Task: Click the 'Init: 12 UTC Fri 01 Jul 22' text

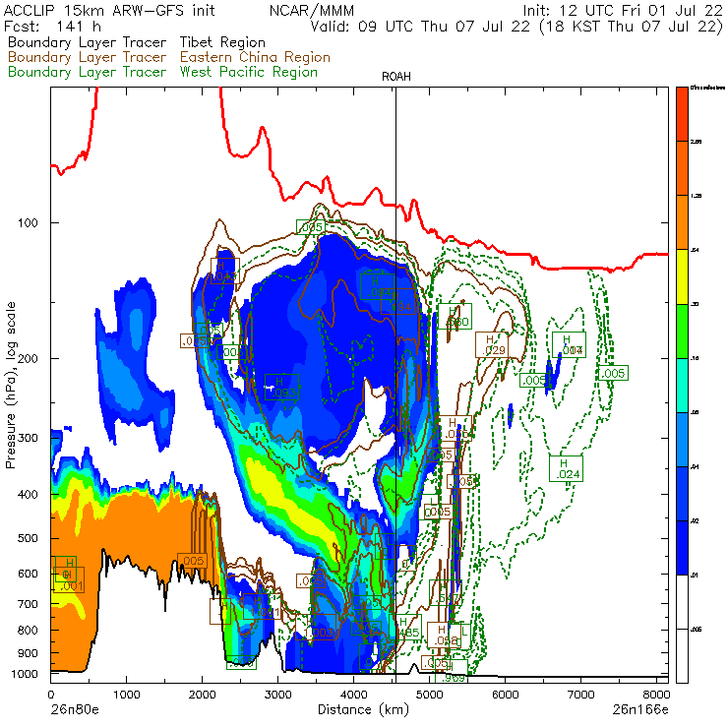Action: (x=623, y=11)
